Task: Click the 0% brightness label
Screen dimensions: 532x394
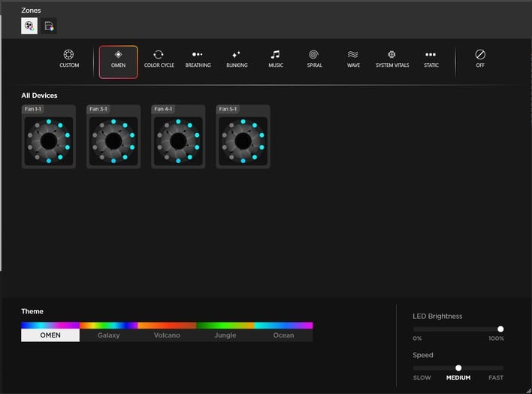Action: 417,338
